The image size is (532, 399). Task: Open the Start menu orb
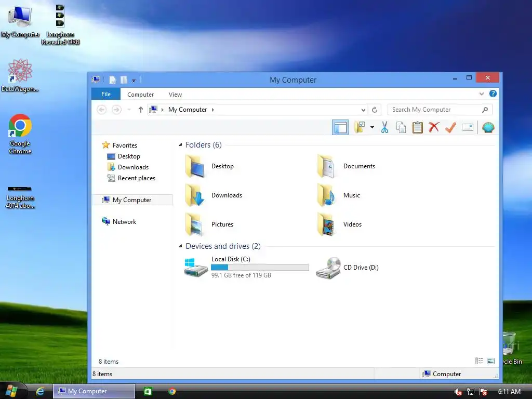12,391
